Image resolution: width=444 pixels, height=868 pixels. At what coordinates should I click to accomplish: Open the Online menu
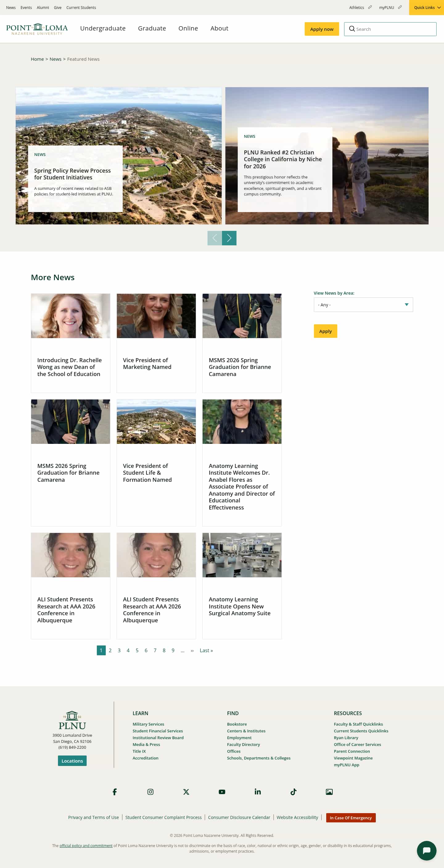188,28
